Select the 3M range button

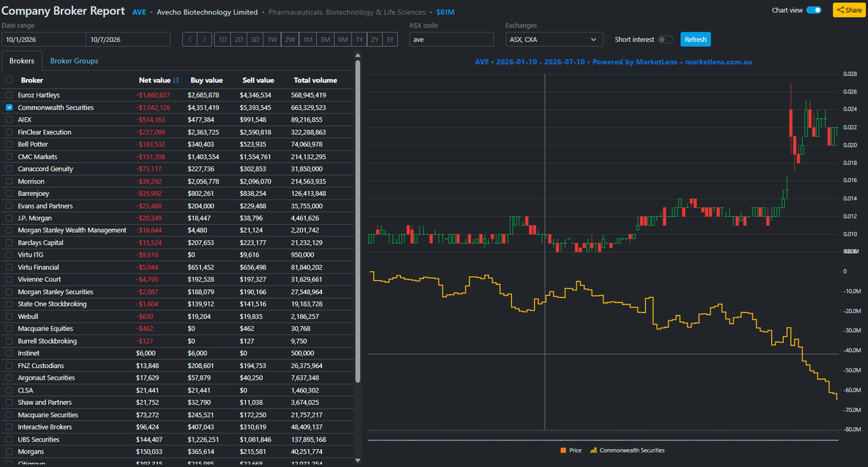click(x=325, y=40)
